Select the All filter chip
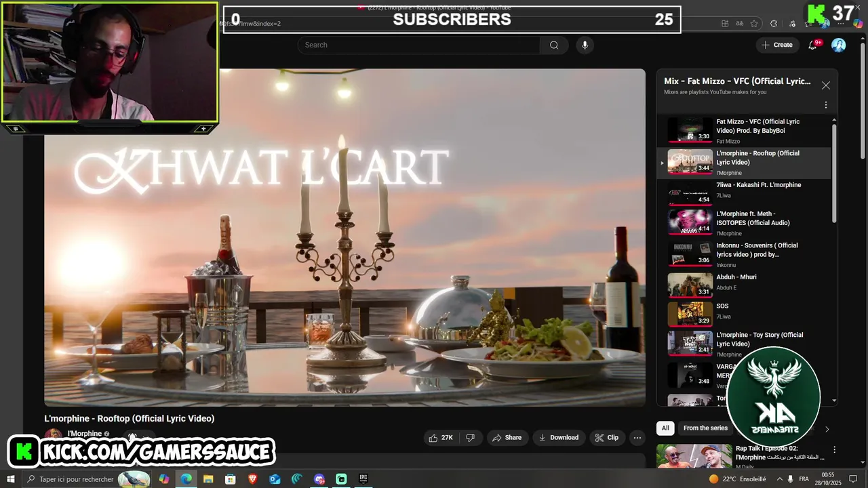 point(665,428)
